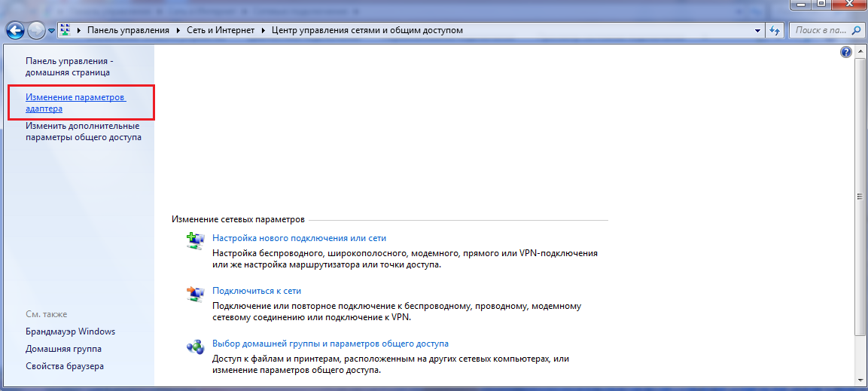Expand breadcrumb arrow after Сеть и Интернет
868x391 pixels.
tap(263, 30)
